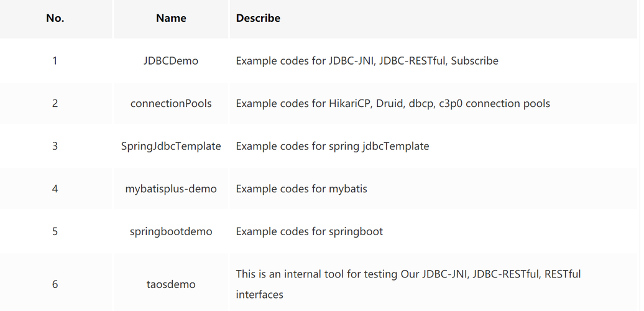The width and height of the screenshot is (644, 311).
Task: Click row number 3 cell
Action: (x=55, y=146)
